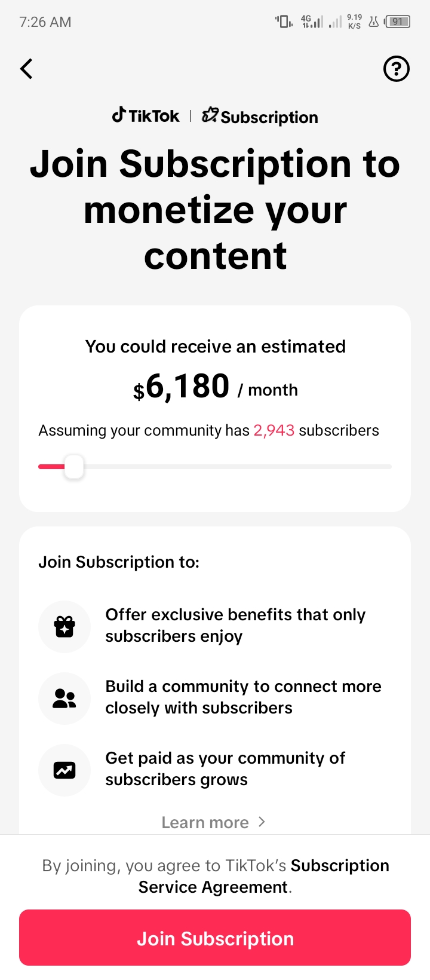
Task: Click the $6,180 estimated earnings amount
Action: [x=181, y=386]
